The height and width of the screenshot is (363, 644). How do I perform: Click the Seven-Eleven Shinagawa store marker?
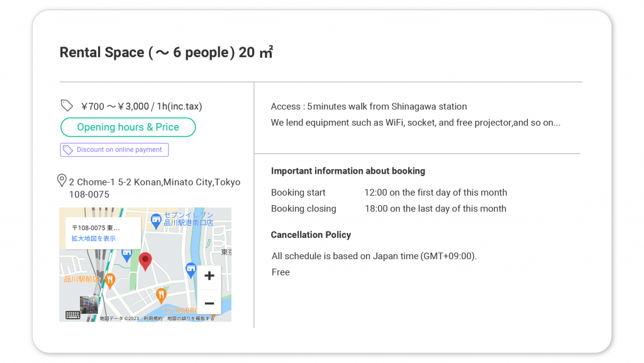click(x=156, y=221)
